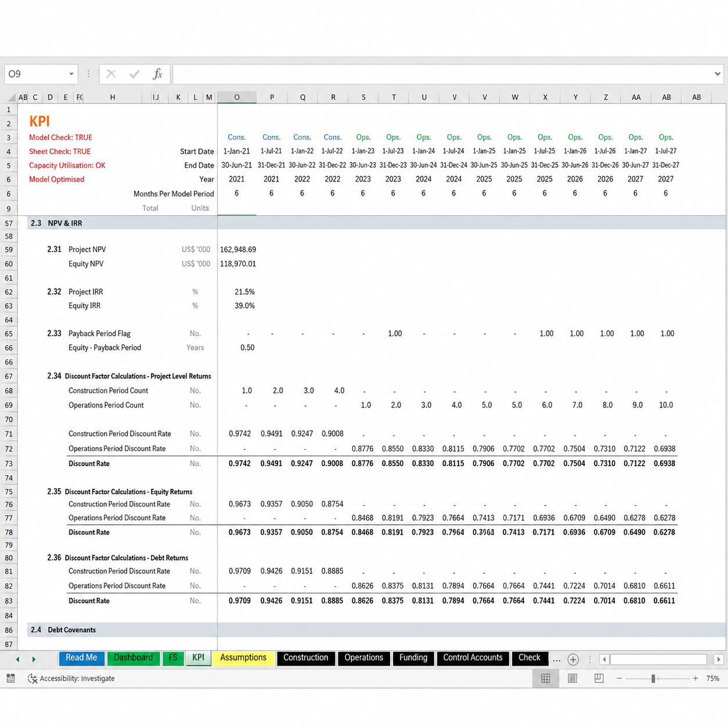Switch to Page Break Preview icon

(599, 678)
